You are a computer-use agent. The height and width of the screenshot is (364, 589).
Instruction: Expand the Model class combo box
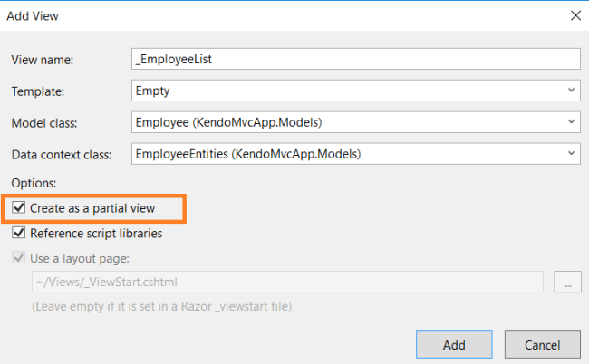coord(571,122)
